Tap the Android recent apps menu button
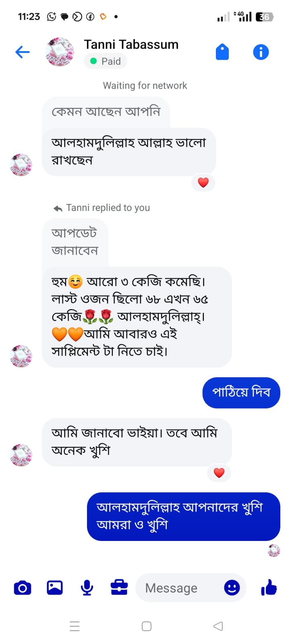 [x=75, y=626]
